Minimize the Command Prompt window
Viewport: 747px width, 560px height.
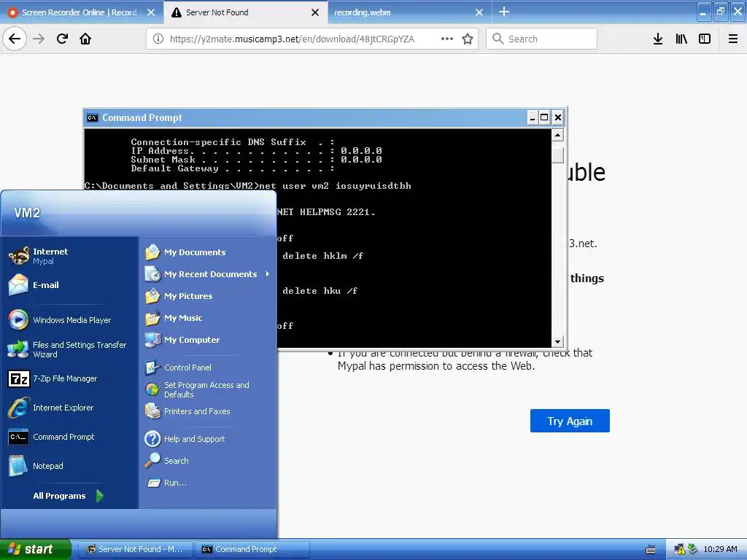[x=533, y=117]
